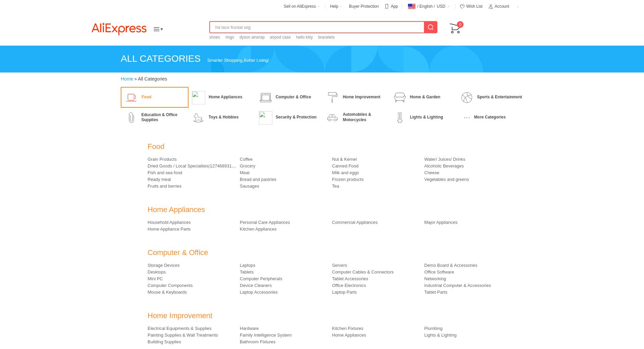Click the Automobiles & Motorcycles car icon
This screenshot has height=349, width=644.
pyautogui.click(x=332, y=117)
